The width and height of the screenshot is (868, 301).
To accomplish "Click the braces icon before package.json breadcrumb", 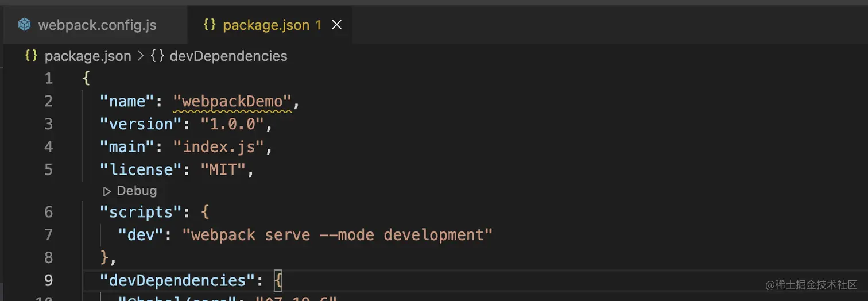I will click(31, 56).
